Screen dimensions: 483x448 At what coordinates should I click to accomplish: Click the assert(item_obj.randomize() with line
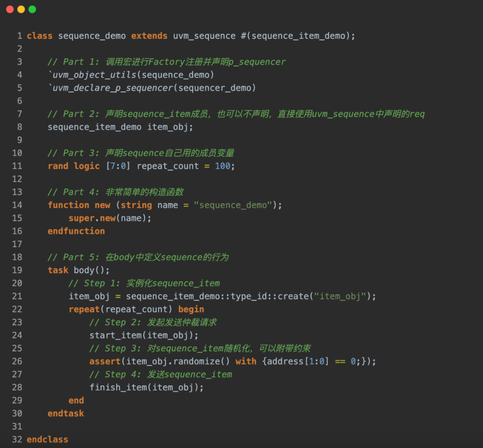[233, 361]
